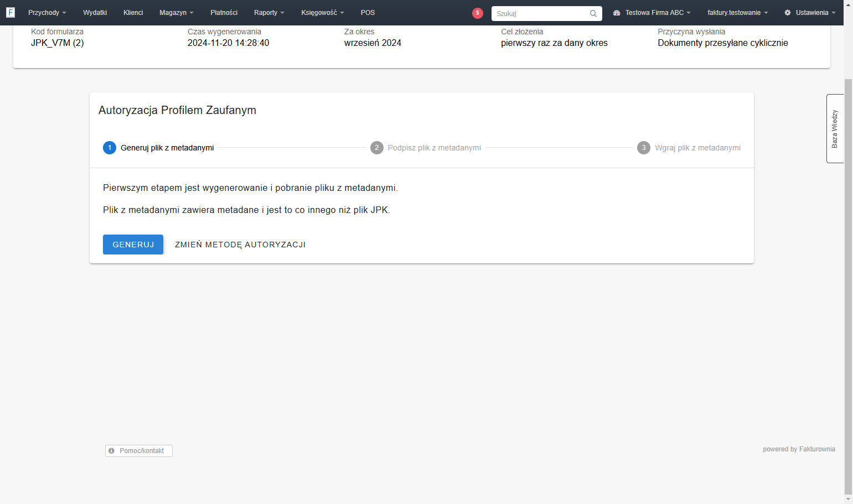Click the 2024-11-20 14:28:40 timestamp
The image size is (853, 504).
[229, 43]
